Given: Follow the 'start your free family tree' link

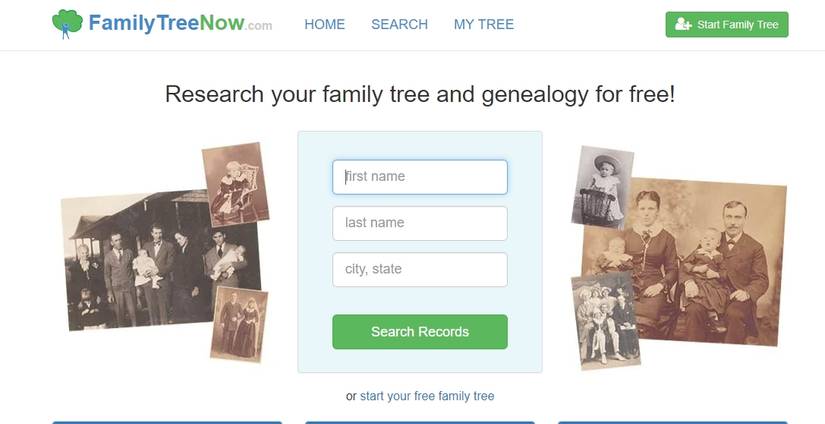Looking at the screenshot, I should [x=427, y=396].
